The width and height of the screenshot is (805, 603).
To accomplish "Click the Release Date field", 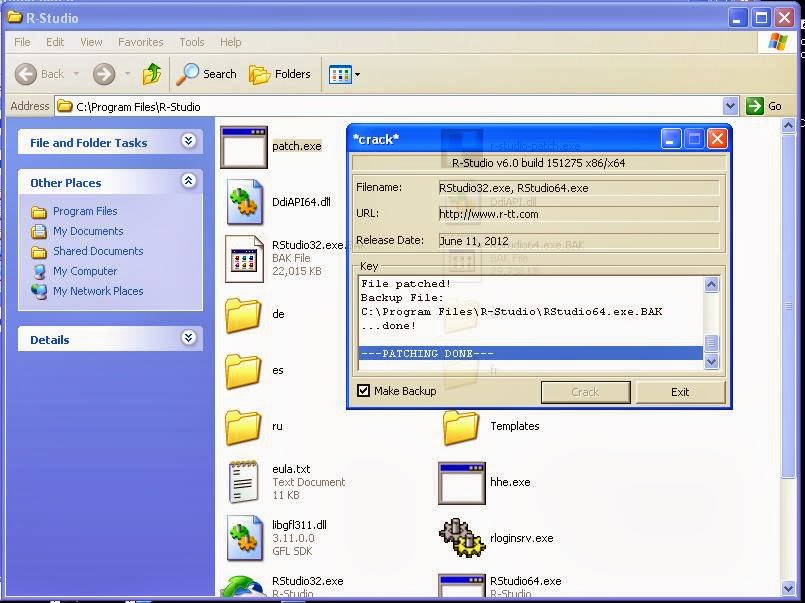I will pyautogui.click(x=579, y=241).
